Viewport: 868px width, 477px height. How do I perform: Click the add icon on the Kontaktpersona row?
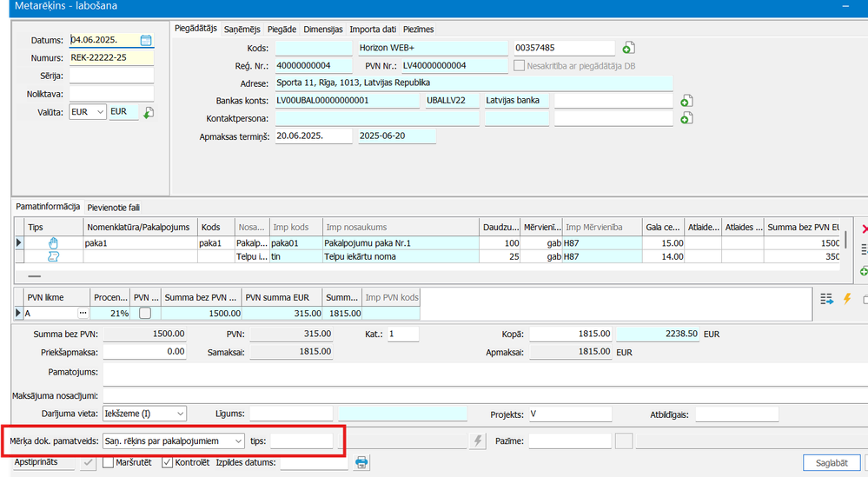tap(686, 118)
